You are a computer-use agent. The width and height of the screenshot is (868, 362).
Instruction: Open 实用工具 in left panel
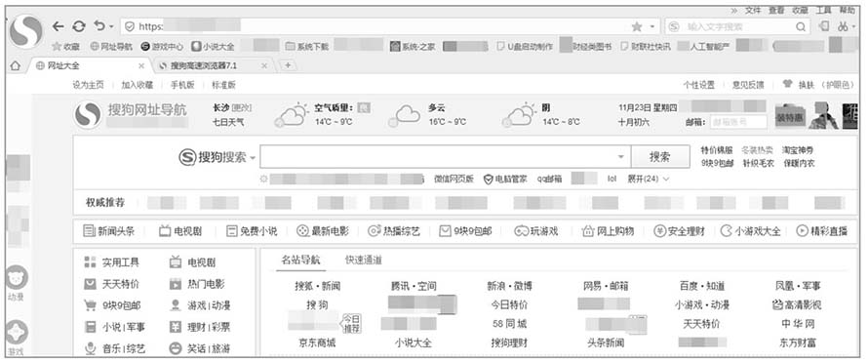(x=111, y=262)
